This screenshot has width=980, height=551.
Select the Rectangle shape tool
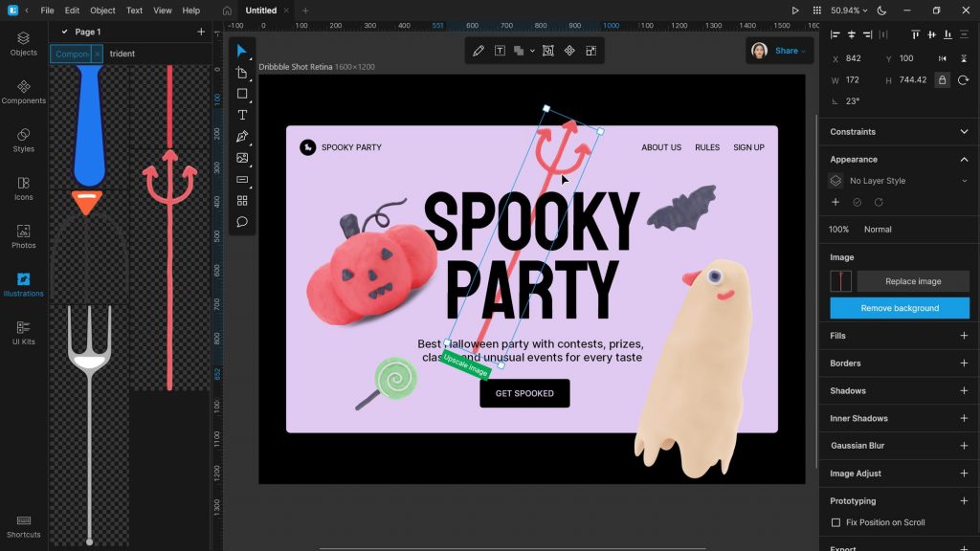click(242, 94)
